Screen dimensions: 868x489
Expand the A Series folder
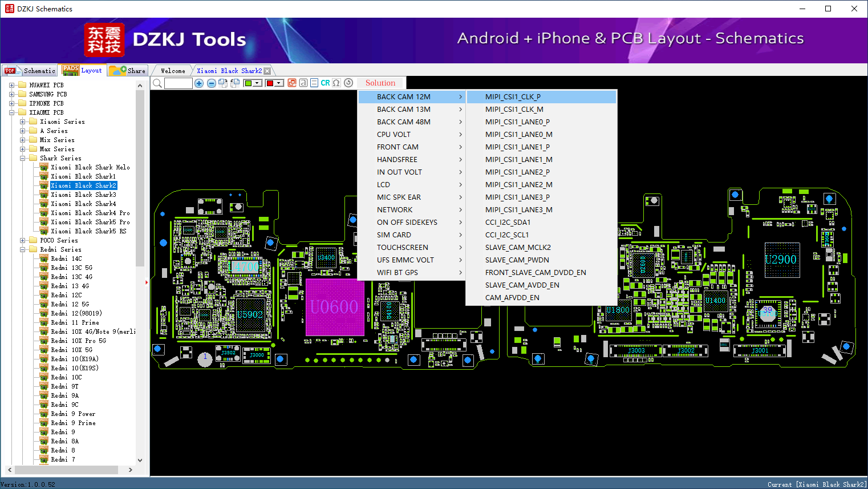click(22, 131)
